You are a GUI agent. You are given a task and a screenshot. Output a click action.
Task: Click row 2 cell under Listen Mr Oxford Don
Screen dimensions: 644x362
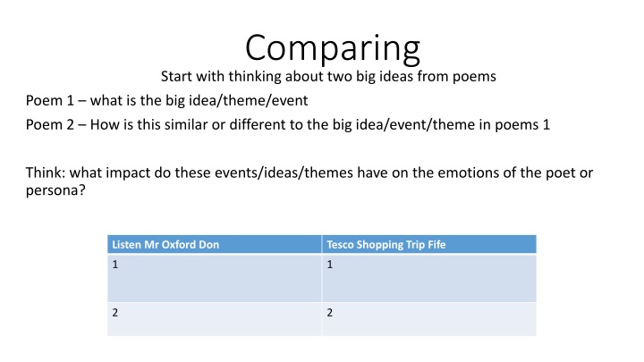tap(215, 319)
